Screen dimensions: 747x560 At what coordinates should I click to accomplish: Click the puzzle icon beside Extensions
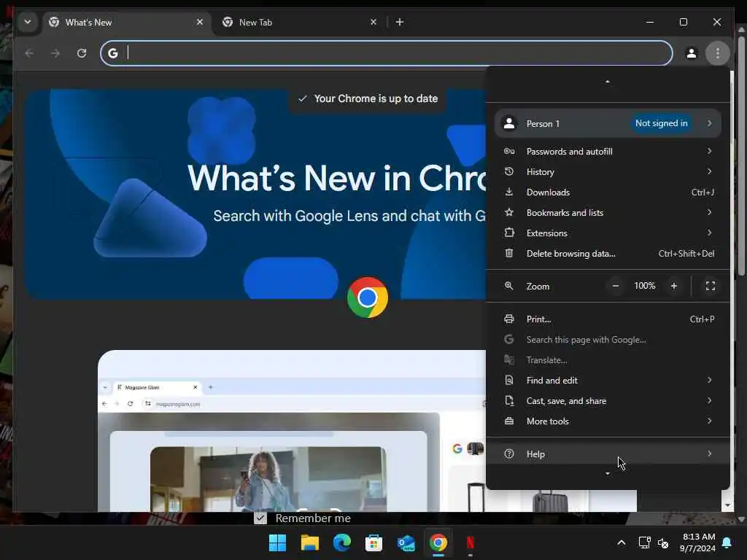point(508,233)
